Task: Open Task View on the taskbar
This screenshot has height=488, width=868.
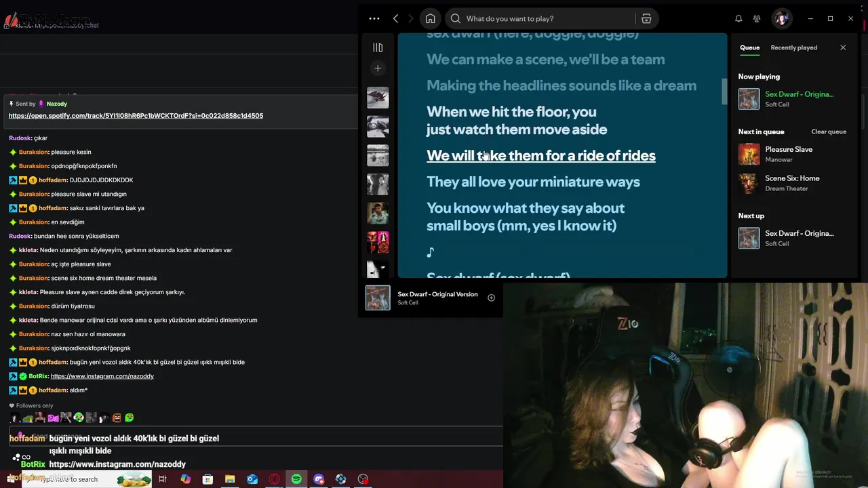Action: click(x=163, y=479)
